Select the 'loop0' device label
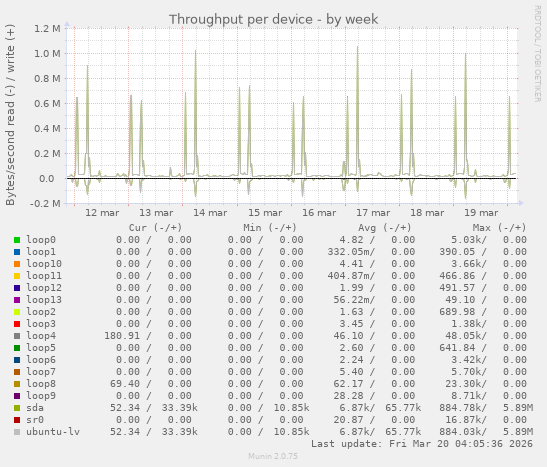 41,240
